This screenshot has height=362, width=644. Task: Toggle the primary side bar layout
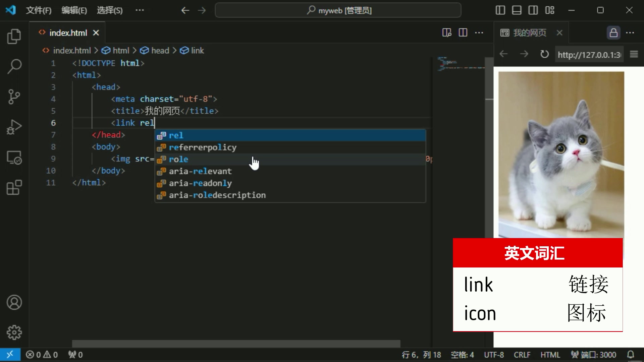[x=500, y=10]
